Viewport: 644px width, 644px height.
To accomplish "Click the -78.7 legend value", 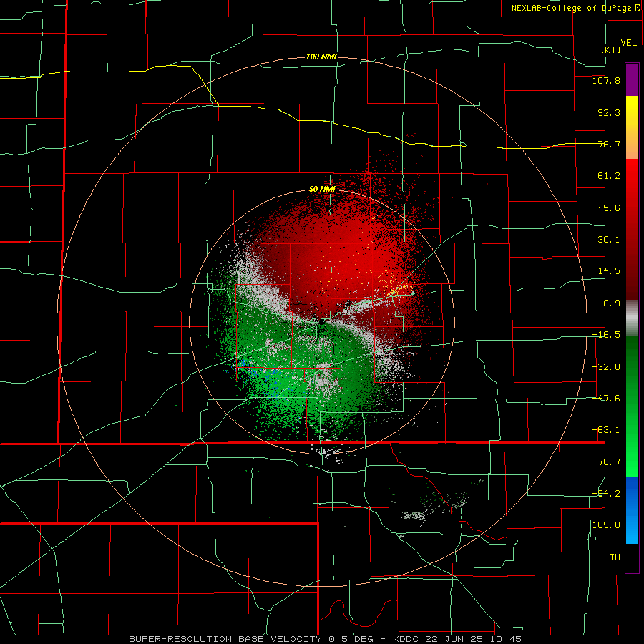I will [606, 462].
